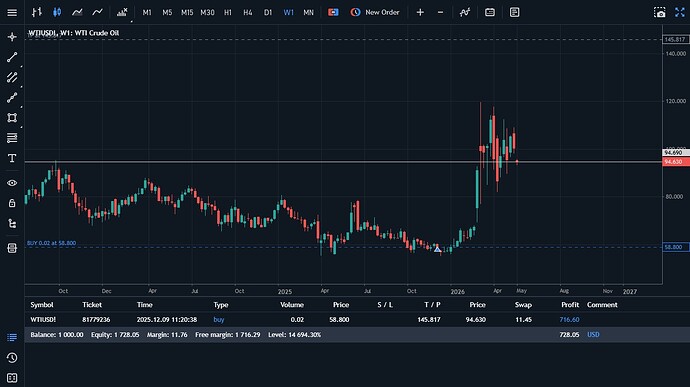The height and width of the screenshot is (387, 690).
Task: Take a chart screenshot
Action: pos(660,12)
